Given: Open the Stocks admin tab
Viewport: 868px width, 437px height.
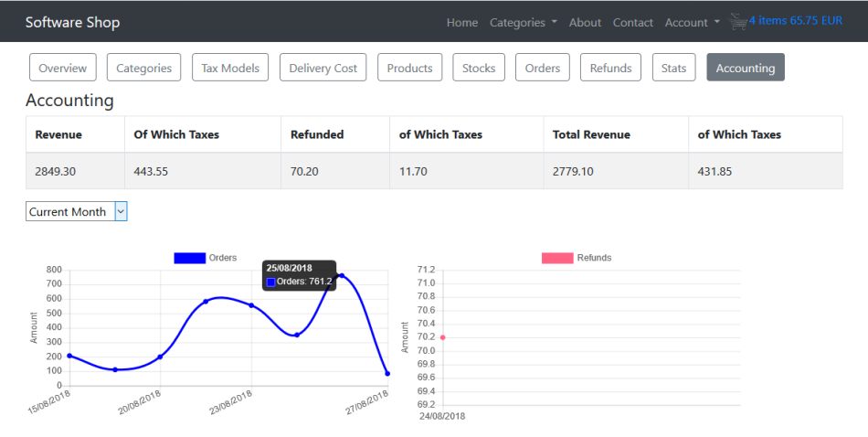Looking at the screenshot, I should tap(479, 68).
